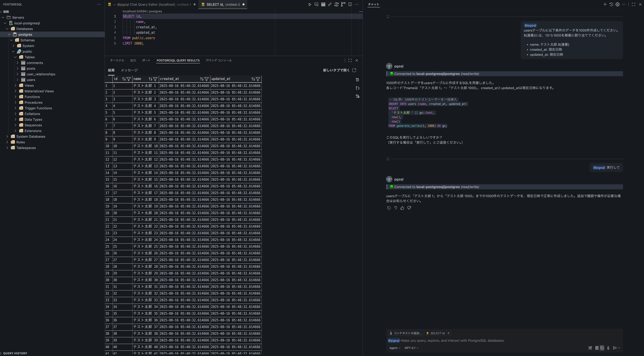Click the microphone icon in the chat input
Viewport: 644px width, 356px height.
[609, 348]
